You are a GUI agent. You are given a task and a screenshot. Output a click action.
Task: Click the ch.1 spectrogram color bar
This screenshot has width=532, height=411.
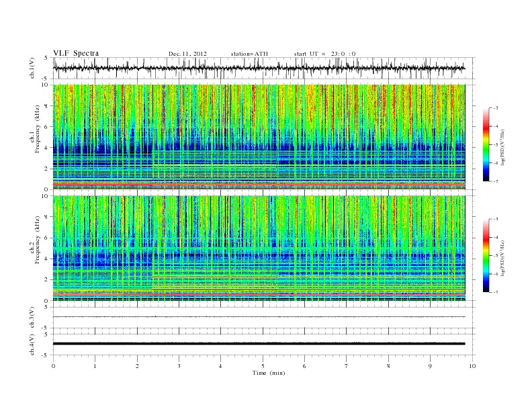[x=486, y=145]
